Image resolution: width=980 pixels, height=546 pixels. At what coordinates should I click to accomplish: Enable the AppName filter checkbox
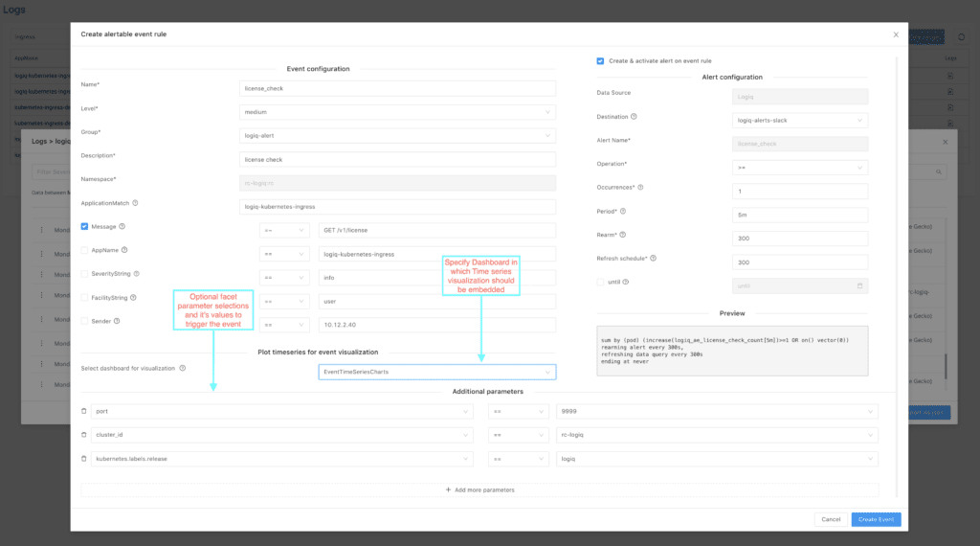[84, 250]
